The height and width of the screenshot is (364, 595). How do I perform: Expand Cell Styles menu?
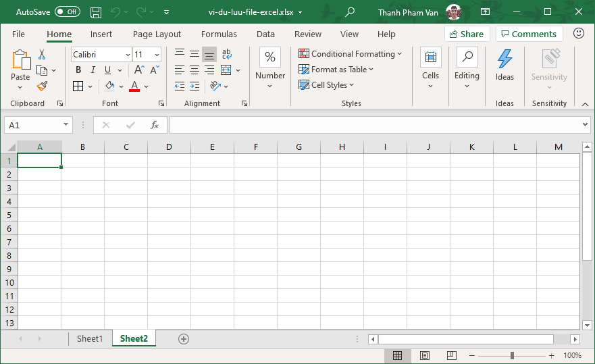click(326, 85)
